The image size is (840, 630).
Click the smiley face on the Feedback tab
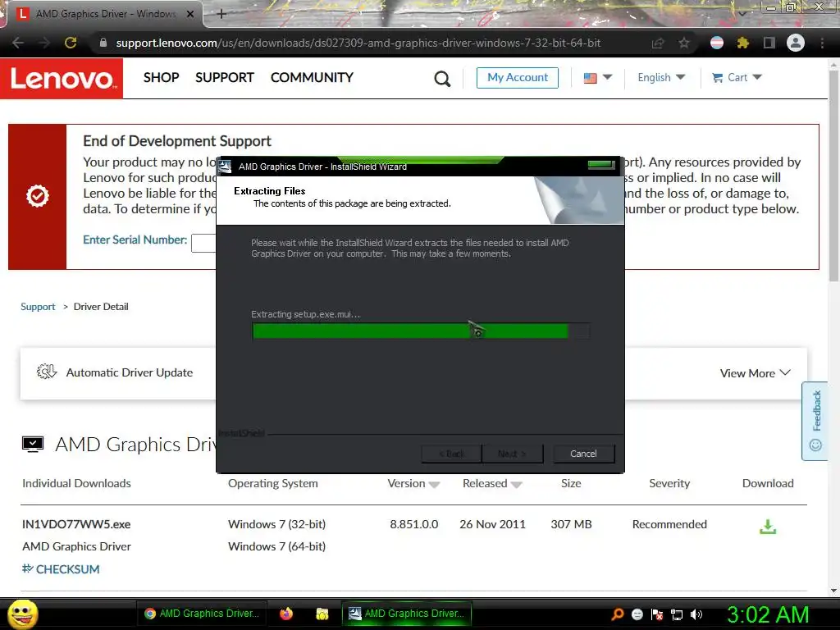coord(815,445)
